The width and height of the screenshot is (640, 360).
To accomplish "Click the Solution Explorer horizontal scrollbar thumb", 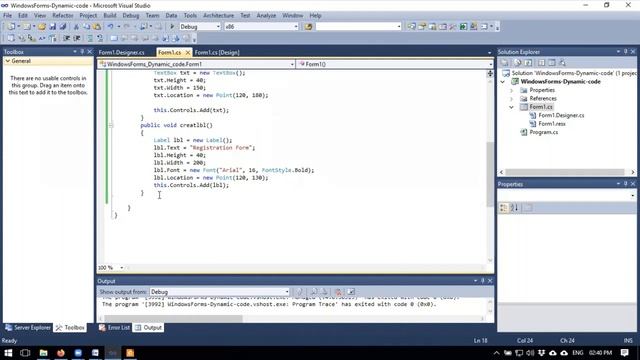I will 565,172.
